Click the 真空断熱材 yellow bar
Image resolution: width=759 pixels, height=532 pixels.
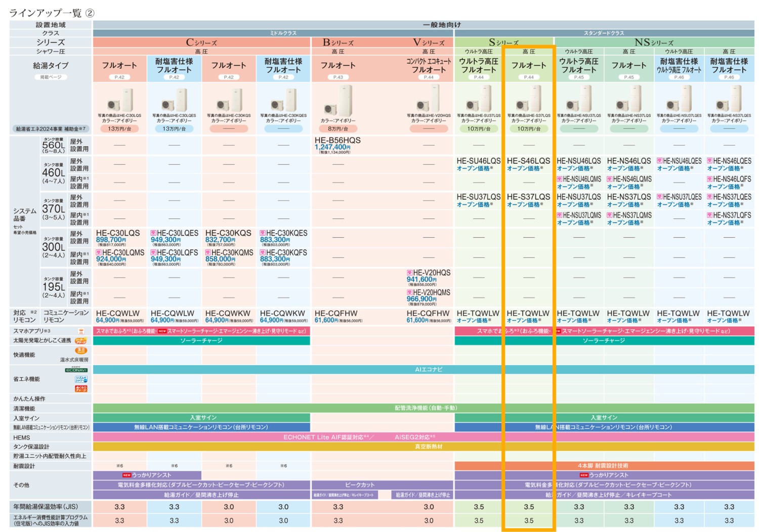pos(424,447)
